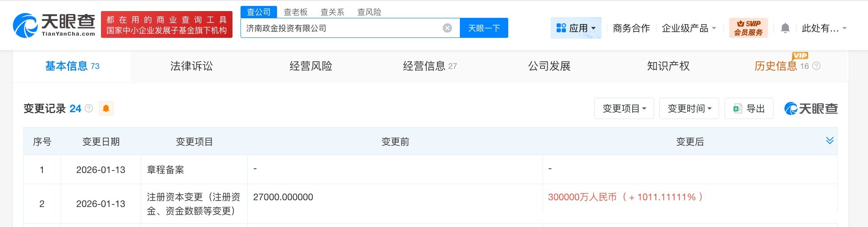Click into the company search input field
868x227 pixels.
pyautogui.click(x=339, y=28)
